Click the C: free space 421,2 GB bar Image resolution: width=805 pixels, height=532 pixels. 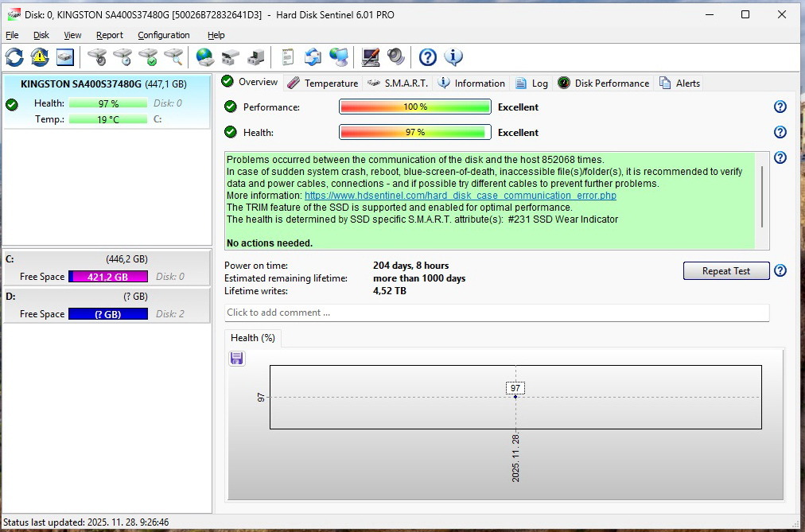coord(108,277)
